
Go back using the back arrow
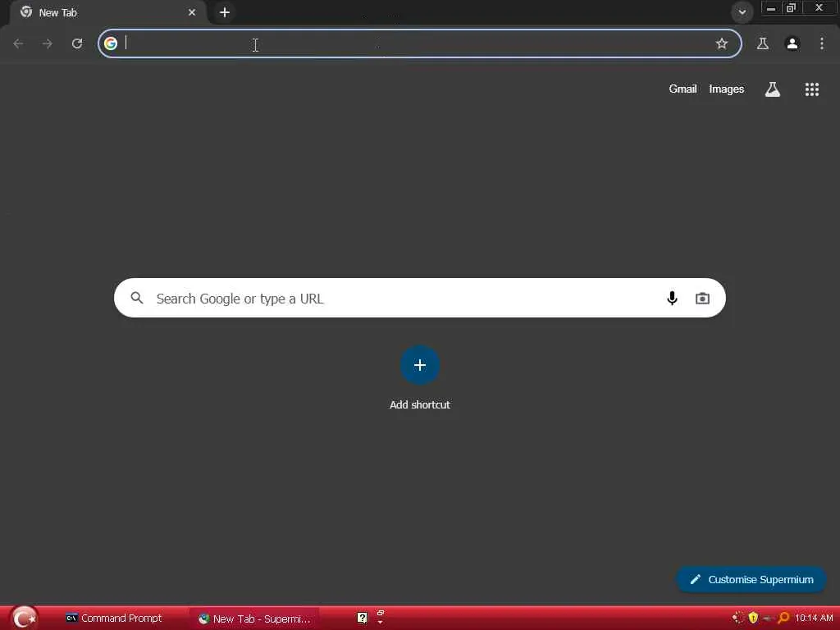tap(18, 43)
